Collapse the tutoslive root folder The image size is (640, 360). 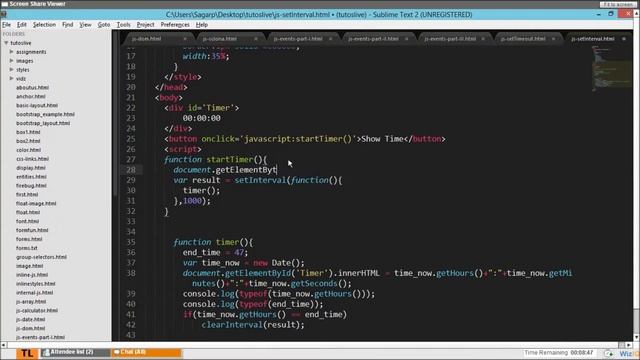click(6, 43)
